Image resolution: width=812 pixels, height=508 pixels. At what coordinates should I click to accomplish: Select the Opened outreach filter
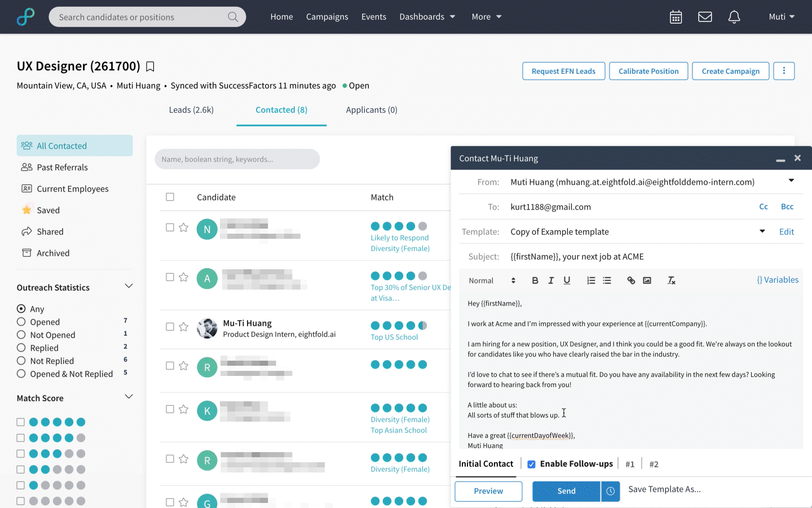point(21,322)
